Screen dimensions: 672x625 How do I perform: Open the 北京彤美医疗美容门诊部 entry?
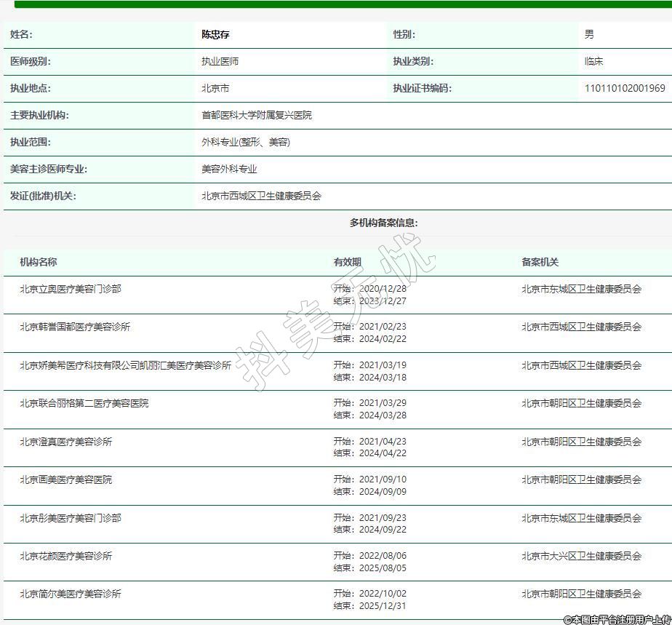click(x=71, y=518)
